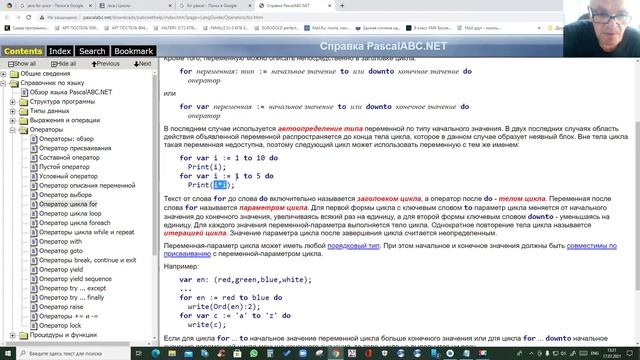Image resolution: width=640 pixels, height=360 pixels.
Task: Open WhatsApp from the taskbar
Action: (x=253, y=353)
